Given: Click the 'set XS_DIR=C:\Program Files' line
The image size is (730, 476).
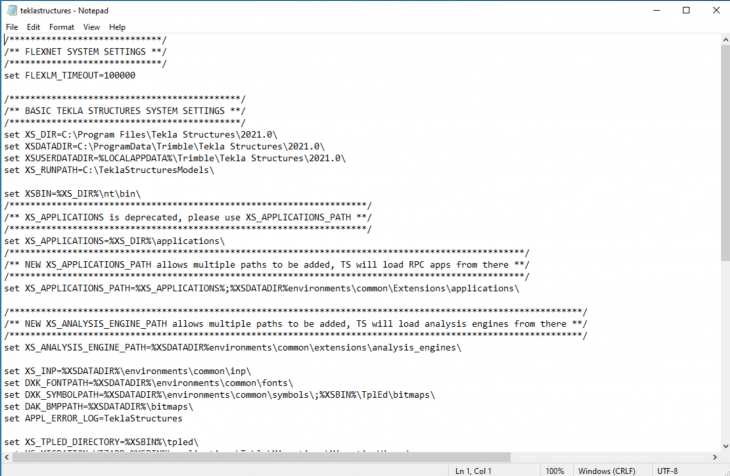Looking at the screenshot, I should [141, 135].
